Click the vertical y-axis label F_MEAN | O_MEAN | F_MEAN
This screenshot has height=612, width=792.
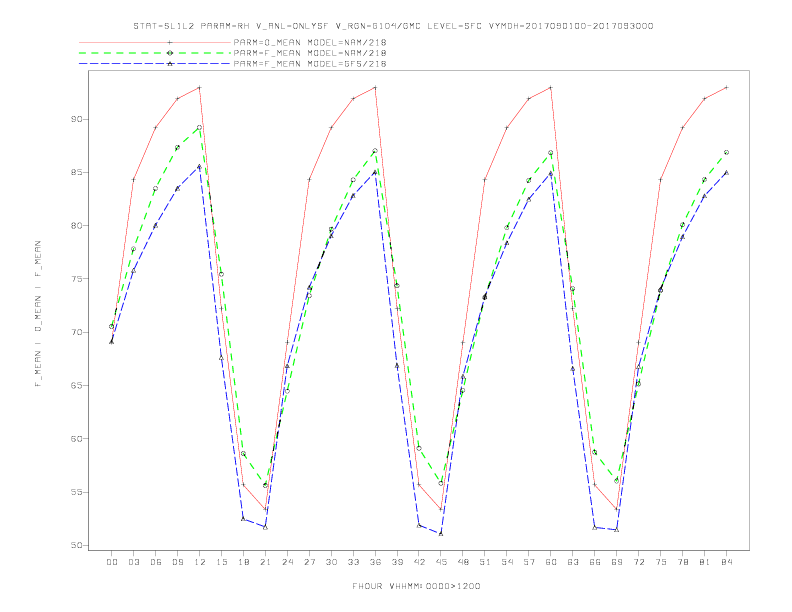[38, 314]
